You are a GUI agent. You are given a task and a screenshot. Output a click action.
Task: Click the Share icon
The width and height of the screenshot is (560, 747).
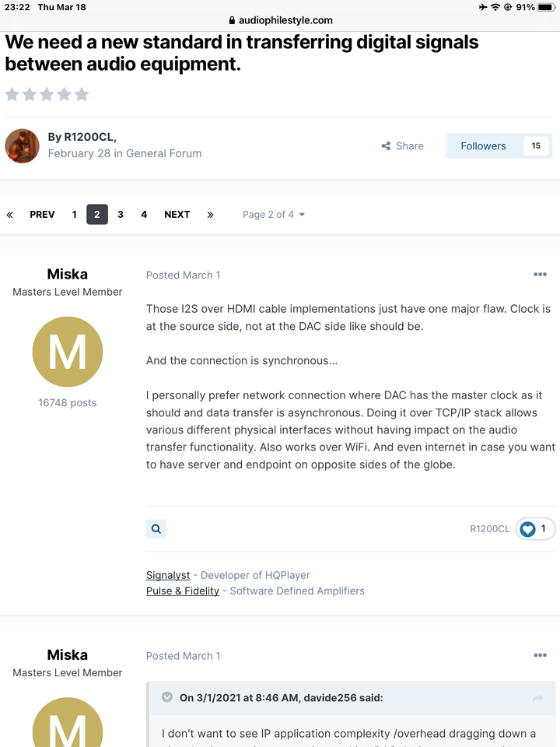tap(386, 146)
